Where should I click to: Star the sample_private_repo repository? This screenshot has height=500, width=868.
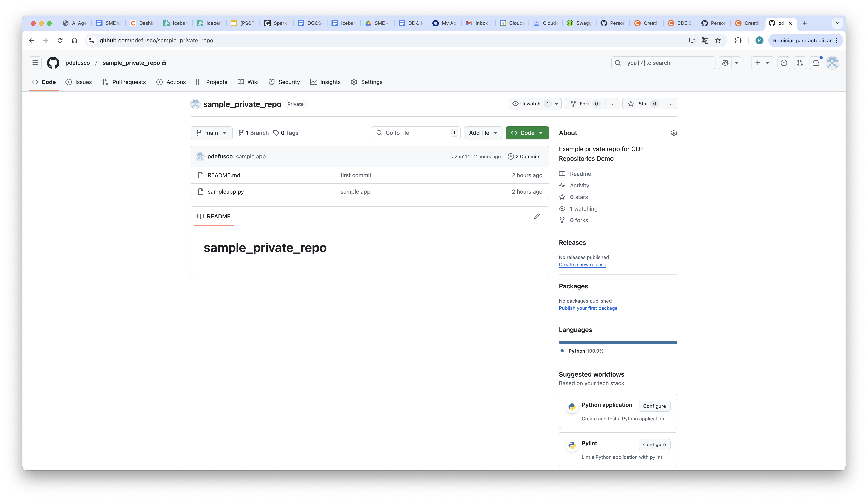click(x=643, y=104)
